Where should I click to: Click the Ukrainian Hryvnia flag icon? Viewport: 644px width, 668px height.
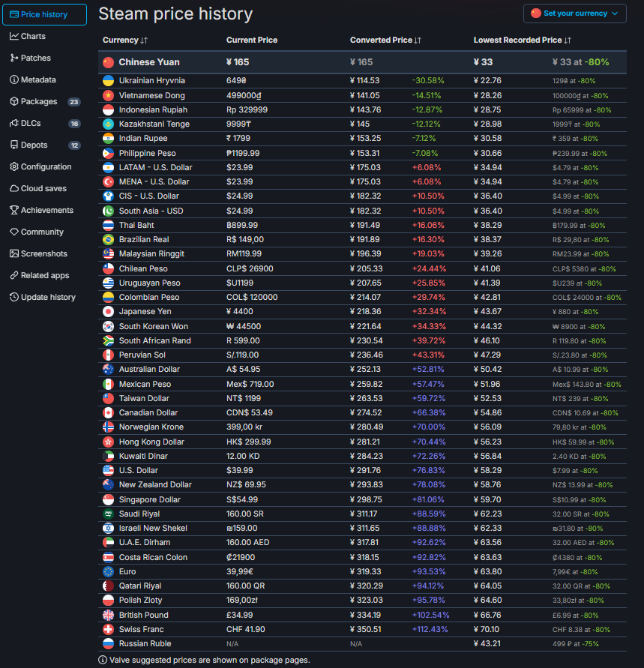[x=108, y=80]
